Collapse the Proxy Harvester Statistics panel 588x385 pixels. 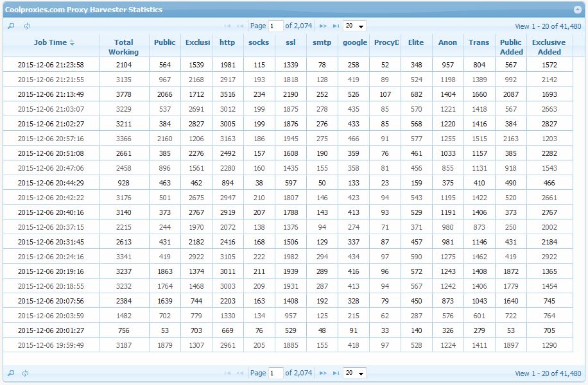[577, 10]
